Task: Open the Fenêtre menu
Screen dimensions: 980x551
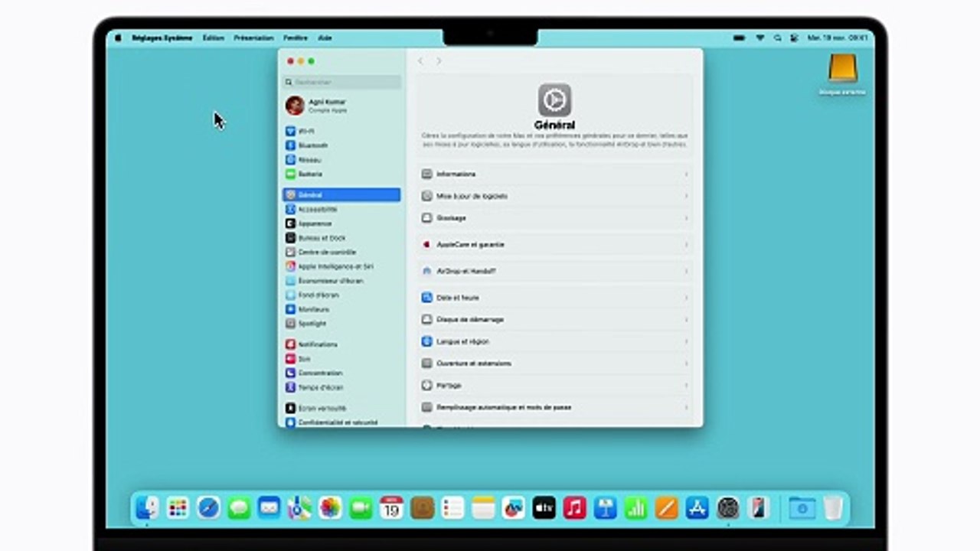Action: click(x=296, y=37)
